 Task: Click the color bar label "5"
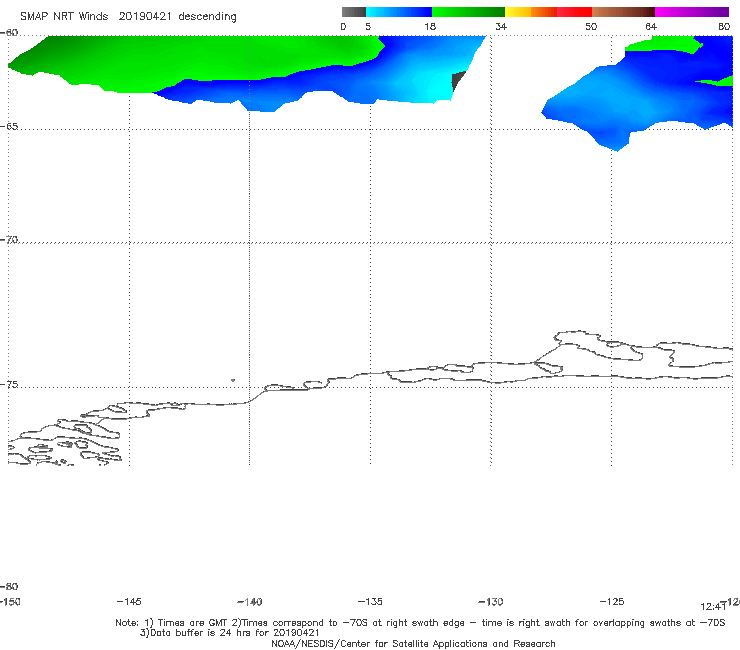pyautogui.click(x=368, y=26)
